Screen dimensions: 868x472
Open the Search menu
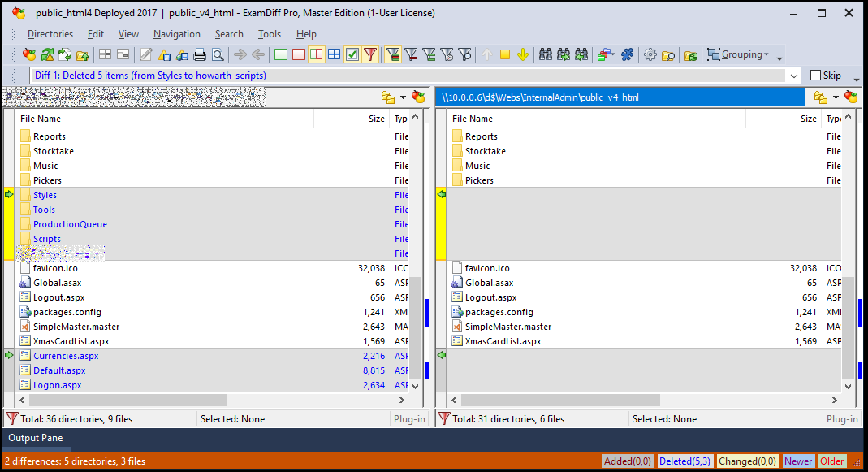point(229,34)
